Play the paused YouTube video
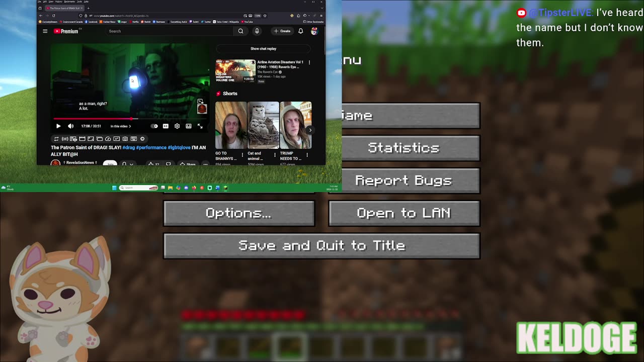644x362 pixels. [x=58, y=126]
